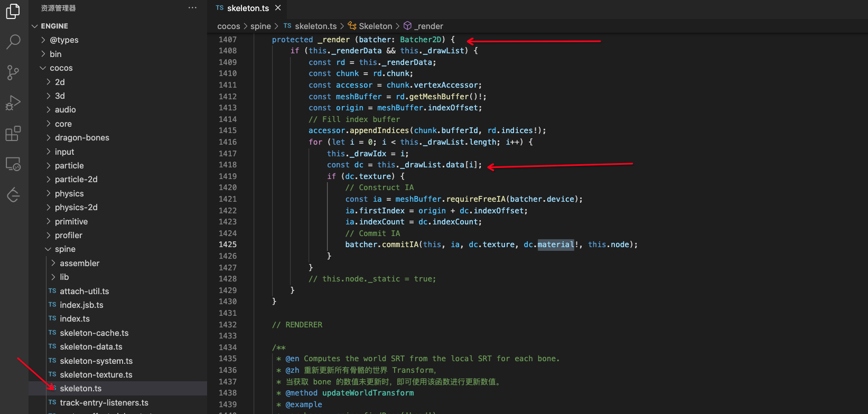Expand the primitive folder
868x414 pixels.
49,222
